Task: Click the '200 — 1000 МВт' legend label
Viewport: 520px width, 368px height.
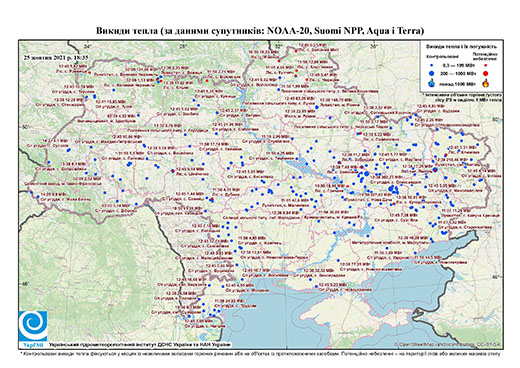Action: pos(457,73)
